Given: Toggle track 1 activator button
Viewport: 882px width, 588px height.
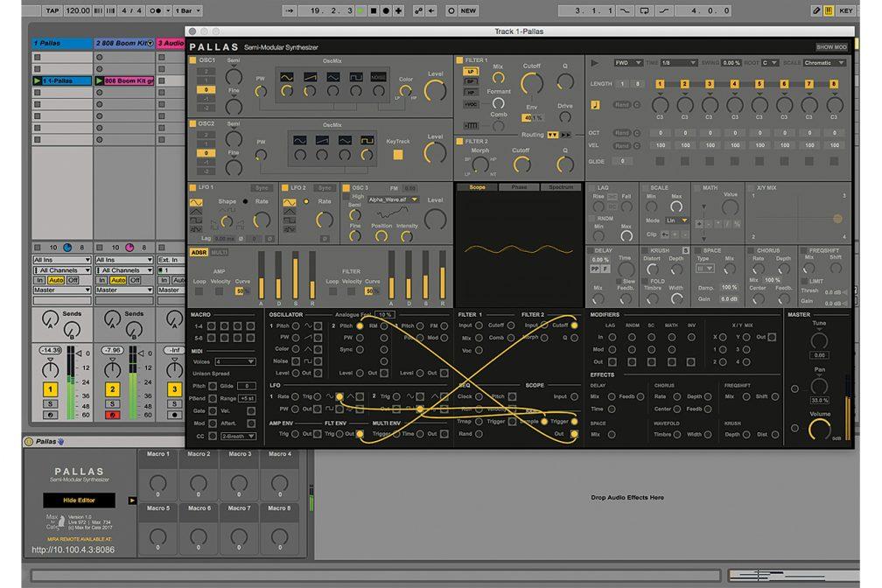Looking at the screenshot, I should (50, 388).
